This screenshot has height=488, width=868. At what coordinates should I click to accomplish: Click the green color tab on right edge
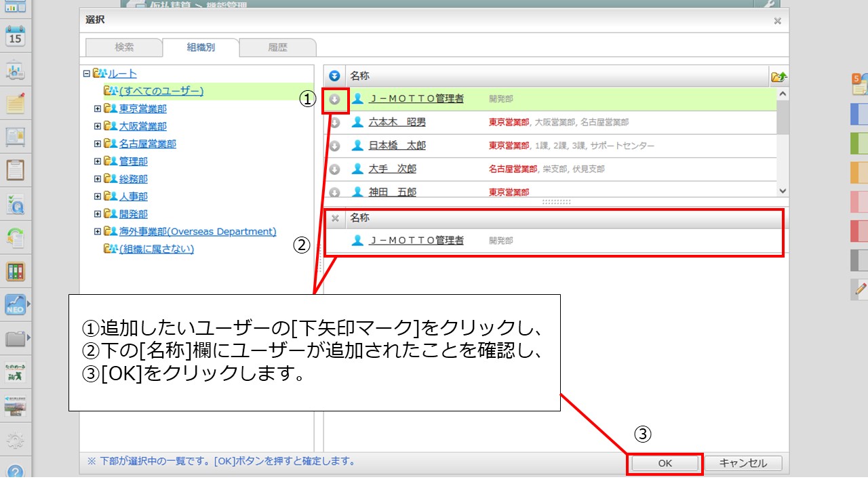pyautogui.click(x=859, y=143)
